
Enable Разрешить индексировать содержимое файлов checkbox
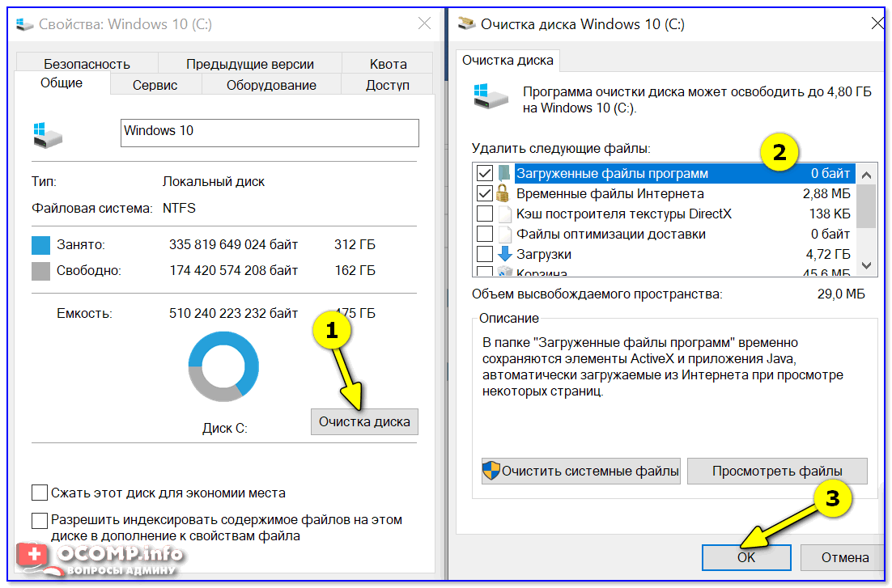coord(39,520)
